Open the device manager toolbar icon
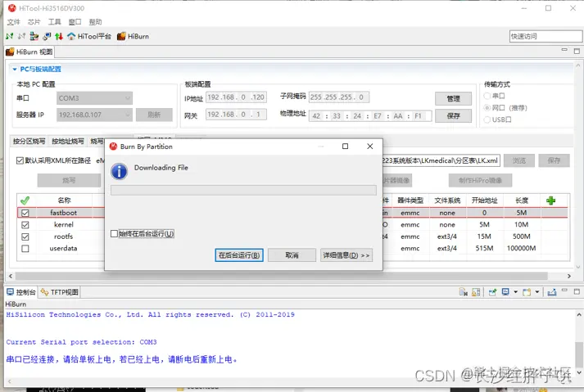 34,36
